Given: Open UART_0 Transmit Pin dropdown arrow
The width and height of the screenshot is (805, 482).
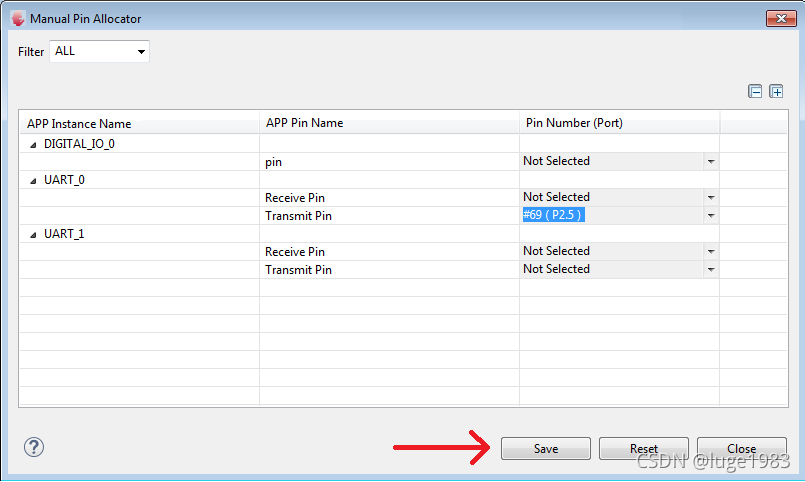Looking at the screenshot, I should (x=711, y=216).
